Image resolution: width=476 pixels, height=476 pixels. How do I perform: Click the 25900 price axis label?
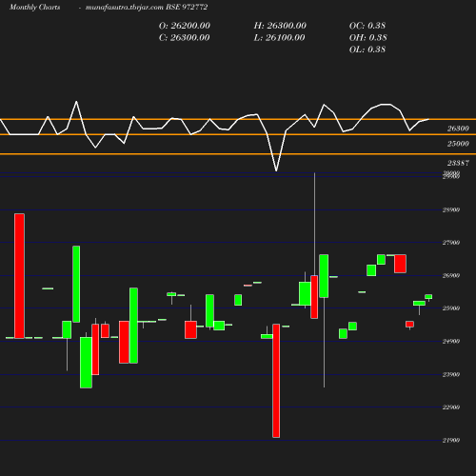(x=451, y=308)
